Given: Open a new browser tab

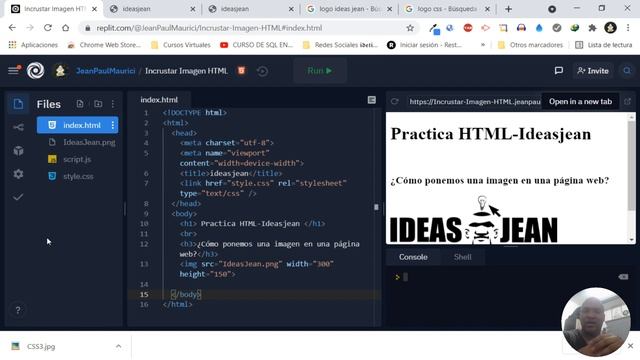Looking at the screenshot, I should [508, 9].
